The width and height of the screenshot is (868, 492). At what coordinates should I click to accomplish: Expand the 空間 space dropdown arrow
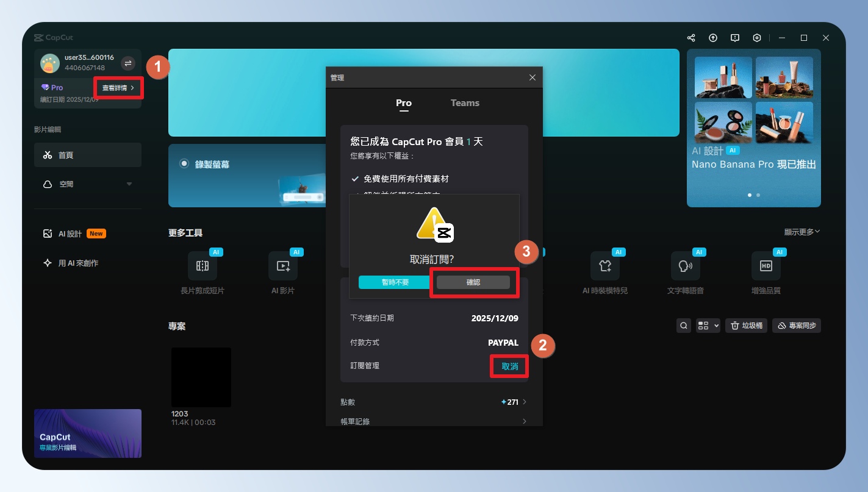point(129,184)
